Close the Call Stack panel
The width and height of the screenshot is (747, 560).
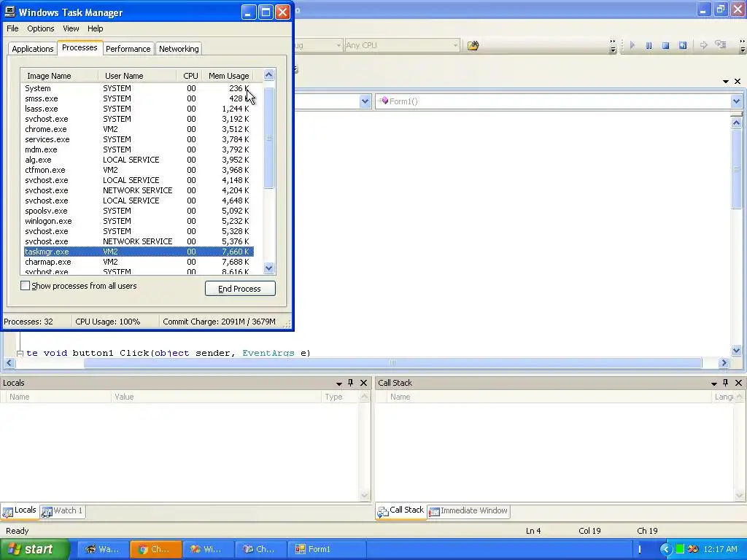[x=738, y=383]
